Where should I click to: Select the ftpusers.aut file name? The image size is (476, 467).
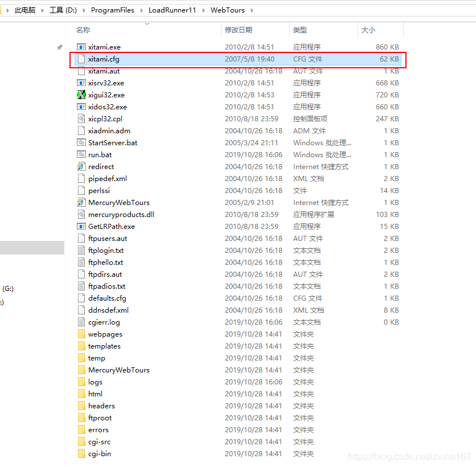108,239
